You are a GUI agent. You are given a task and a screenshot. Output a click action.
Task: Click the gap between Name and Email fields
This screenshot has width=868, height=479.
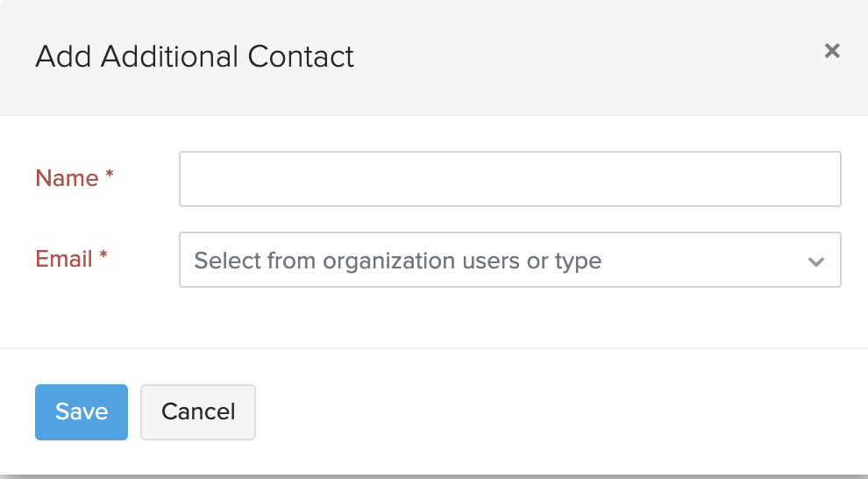509,219
